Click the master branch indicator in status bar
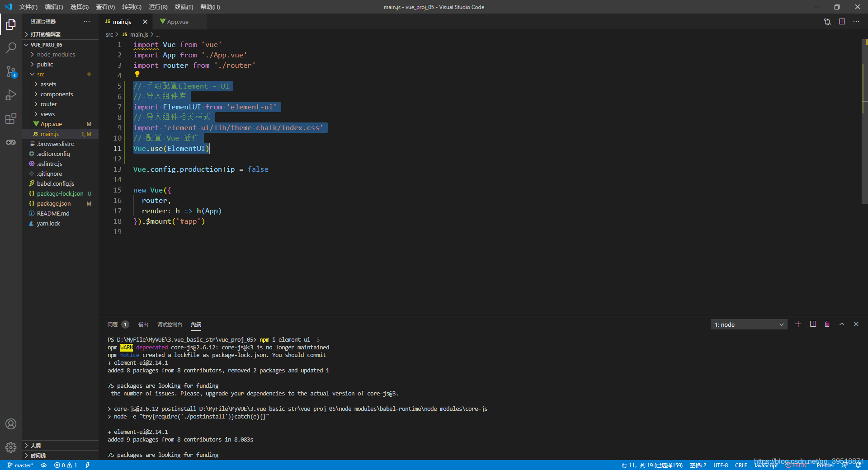Image resolution: width=868 pixels, height=470 pixels. (x=20, y=465)
